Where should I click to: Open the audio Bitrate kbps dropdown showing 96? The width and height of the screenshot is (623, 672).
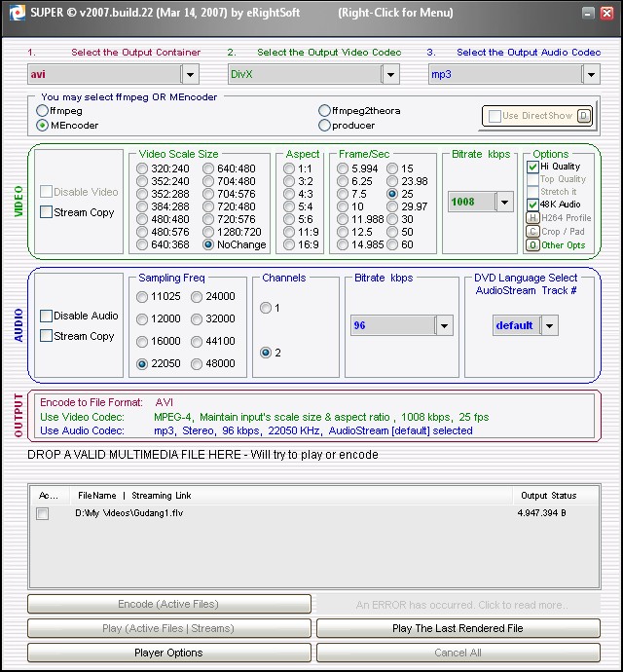point(444,325)
